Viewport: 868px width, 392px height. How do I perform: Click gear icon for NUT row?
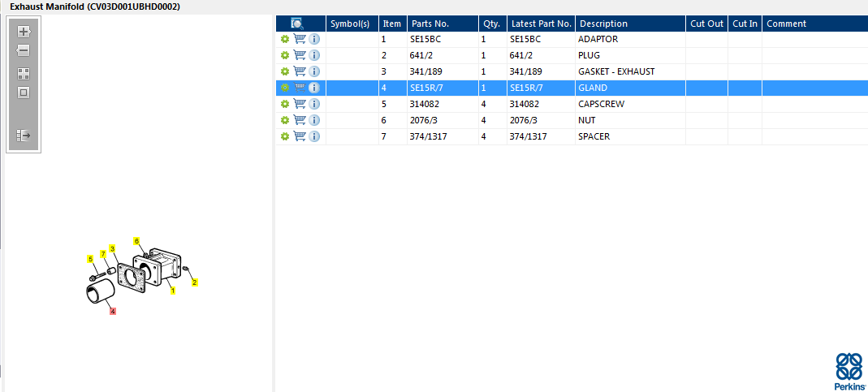coord(284,120)
